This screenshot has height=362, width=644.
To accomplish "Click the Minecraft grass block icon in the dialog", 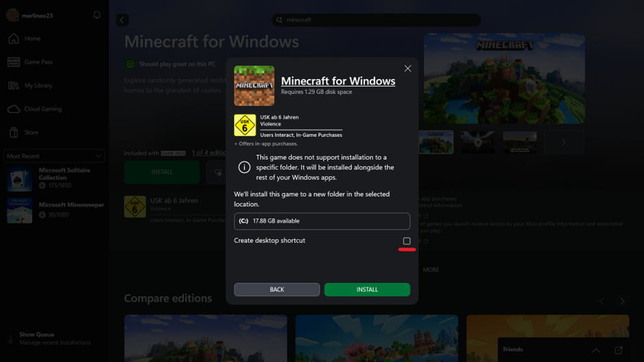I will click(x=254, y=86).
